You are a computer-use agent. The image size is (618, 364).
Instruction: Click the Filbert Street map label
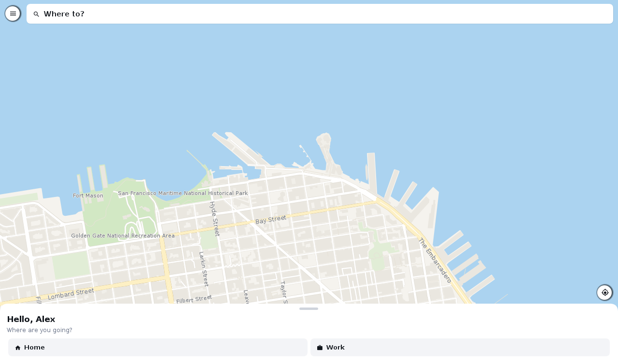click(x=194, y=299)
